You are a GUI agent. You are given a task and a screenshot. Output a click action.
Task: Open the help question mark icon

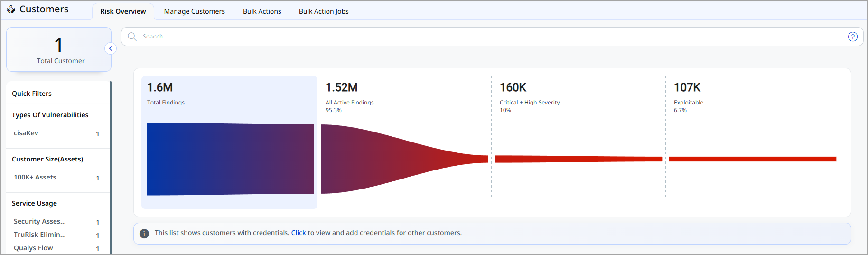coord(852,37)
